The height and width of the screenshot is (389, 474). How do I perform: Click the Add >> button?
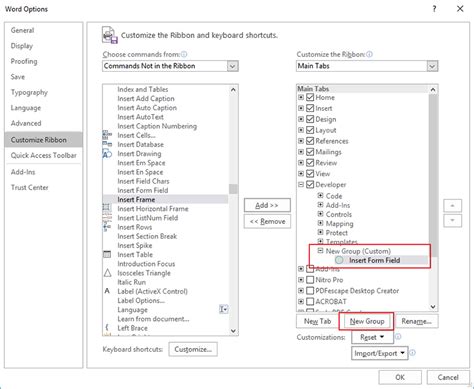[x=267, y=205]
